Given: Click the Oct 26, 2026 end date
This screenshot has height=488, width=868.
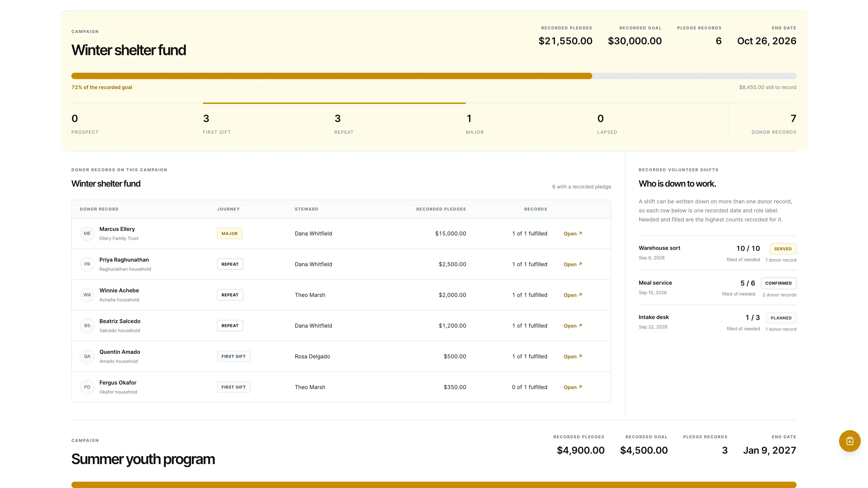Looking at the screenshot, I should tap(767, 41).
